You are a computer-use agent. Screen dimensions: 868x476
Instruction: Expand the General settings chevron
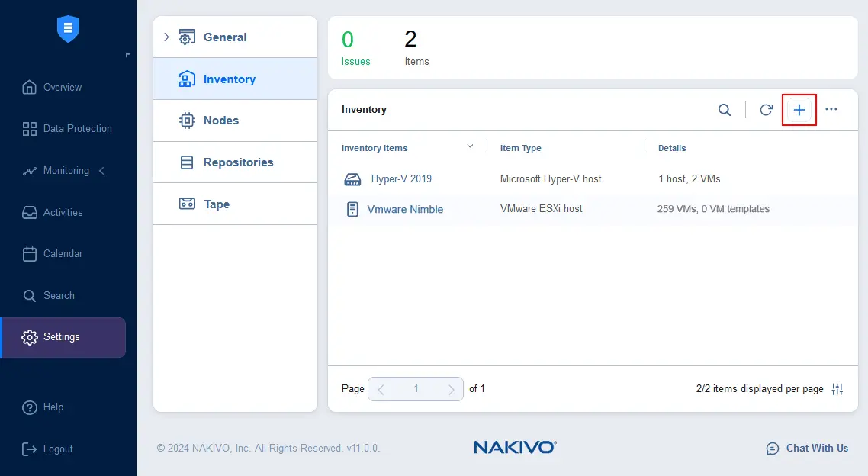click(166, 37)
